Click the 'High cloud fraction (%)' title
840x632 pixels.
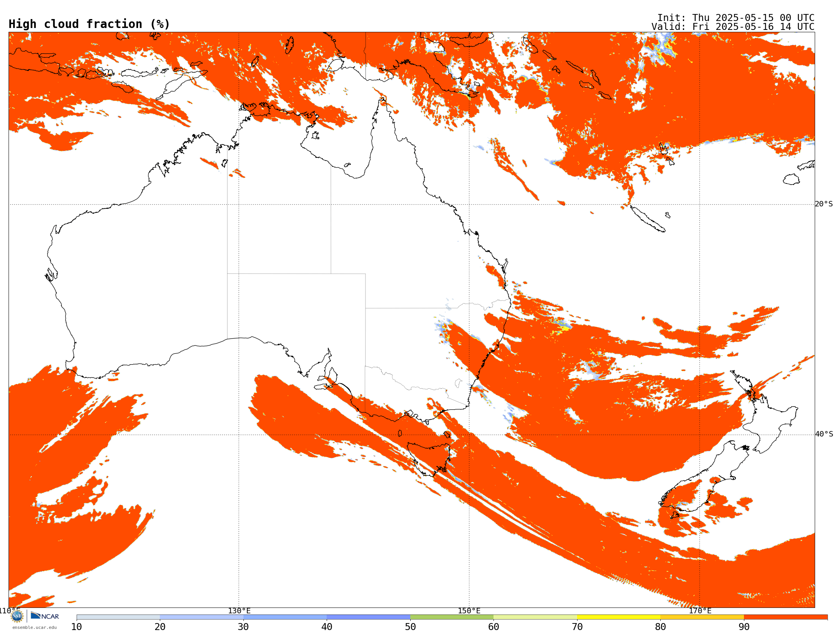click(x=89, y=24)
